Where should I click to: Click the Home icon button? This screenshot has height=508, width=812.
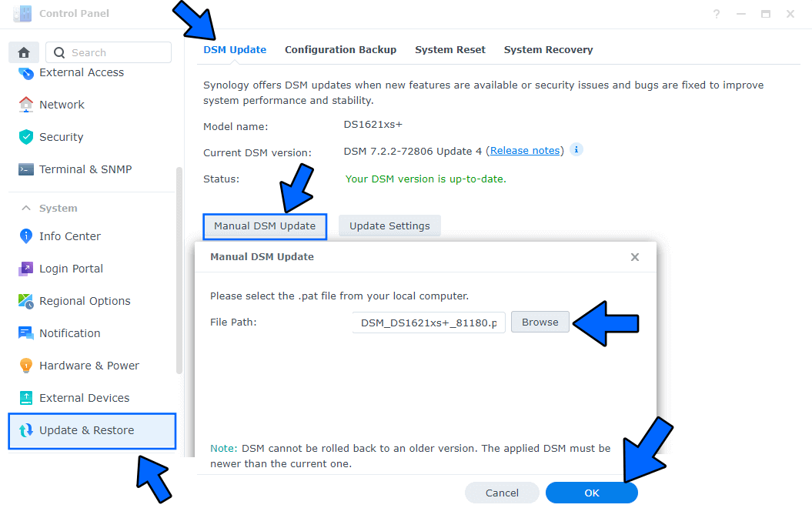pos(24,52)
